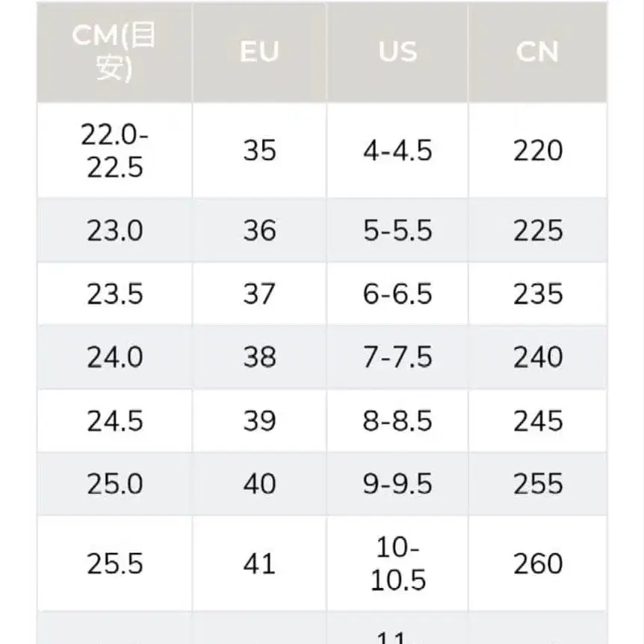Image resolution: width=644 pixels, height=644 pixels.
Task: Select EU size 38 cell
Action: (x=259, y=356)
